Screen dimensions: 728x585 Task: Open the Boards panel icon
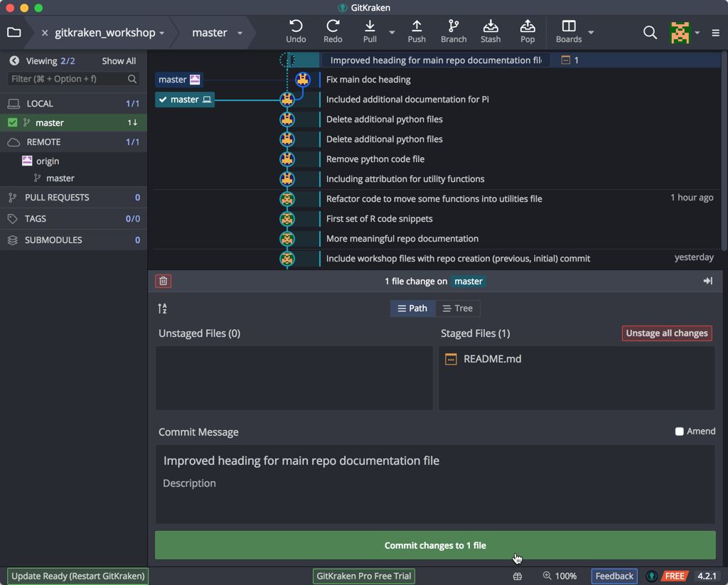tap(569, 26)
